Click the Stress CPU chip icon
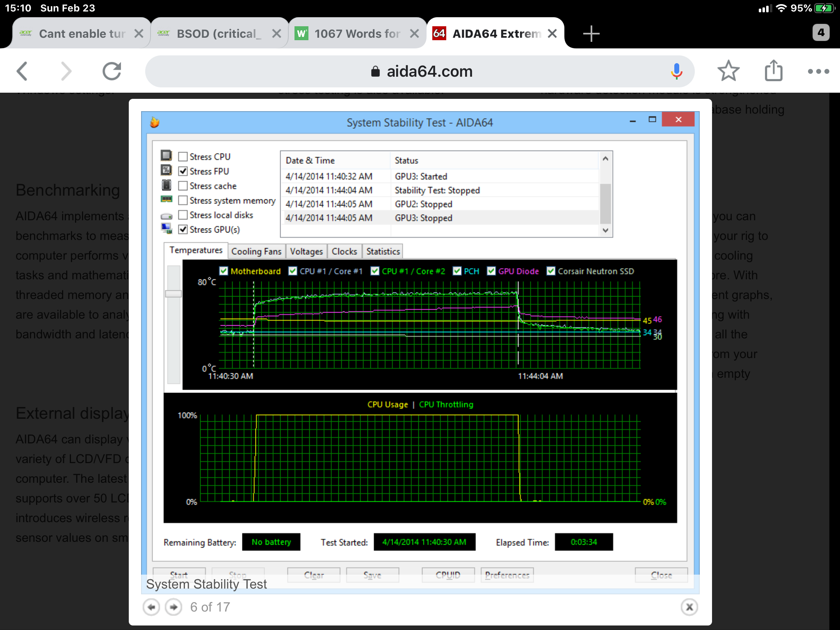The image size is (840, 630). click(166, 155)
